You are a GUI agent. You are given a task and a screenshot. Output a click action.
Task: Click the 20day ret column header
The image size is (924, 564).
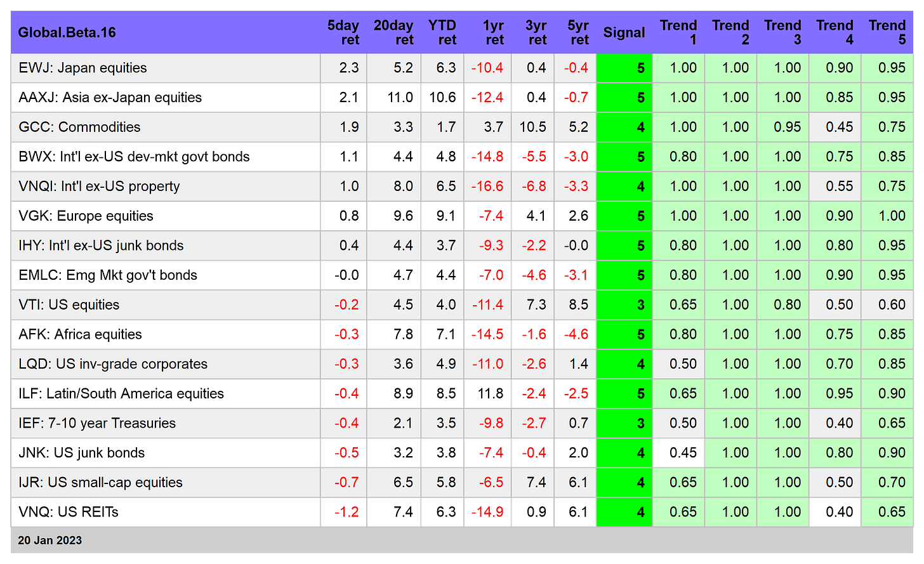pos(393,32)
